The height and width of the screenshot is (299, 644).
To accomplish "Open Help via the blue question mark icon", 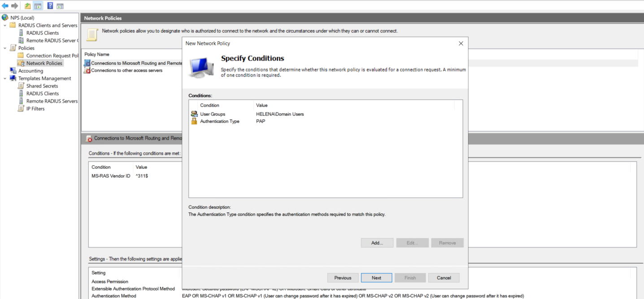I will click(50, 6).
